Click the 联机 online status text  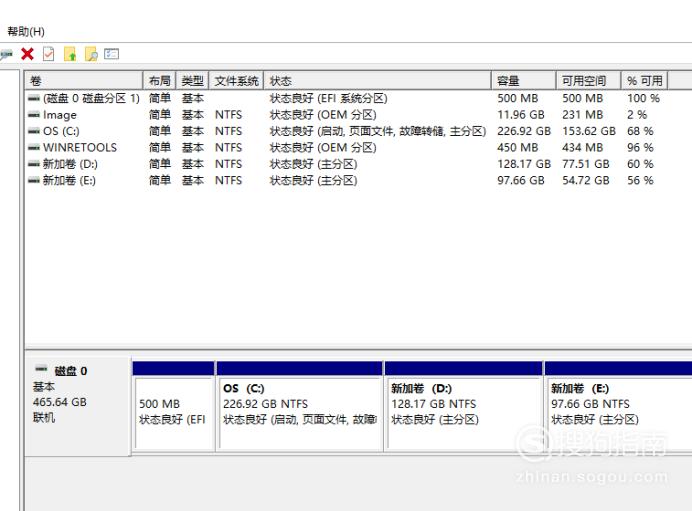point(44,417)
